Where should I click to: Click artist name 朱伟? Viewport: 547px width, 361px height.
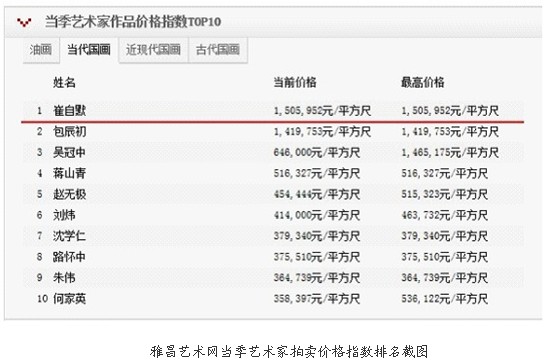coord(64,278)
